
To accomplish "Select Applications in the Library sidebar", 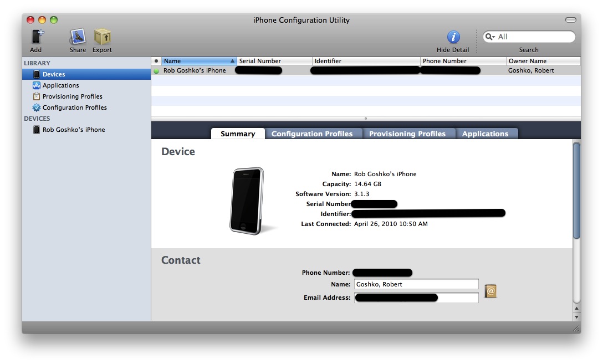I will point(86,85).
